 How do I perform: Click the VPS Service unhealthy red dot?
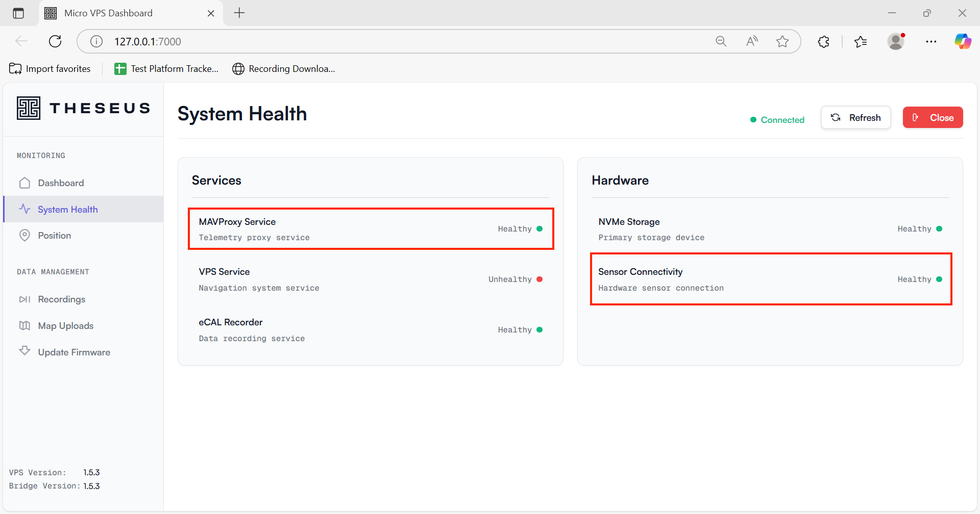pyautogui.click(x=540, y=279)
